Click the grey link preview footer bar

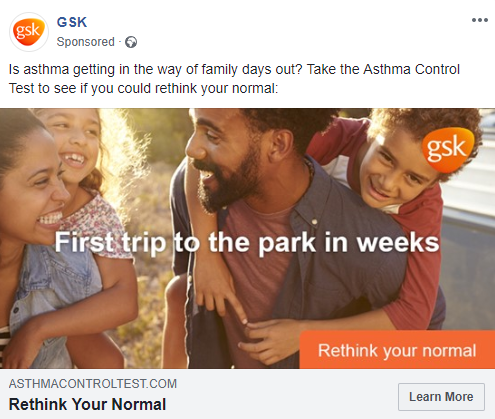247,394
